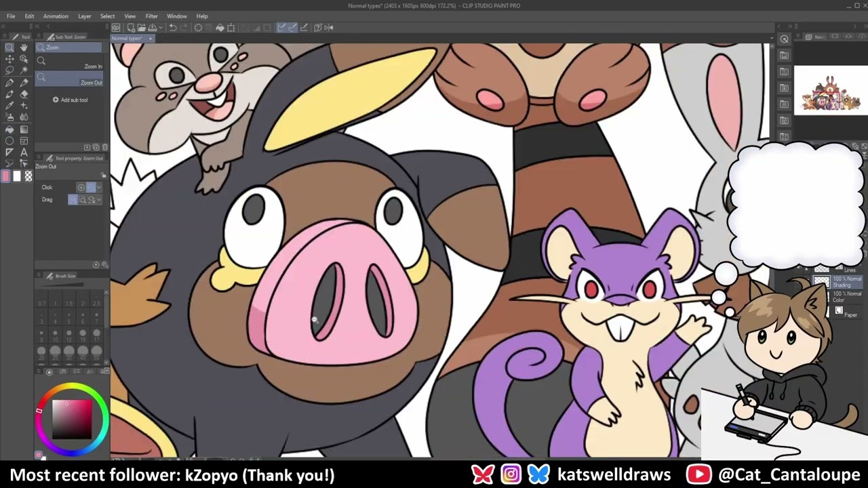Choose third Drag mode option

(92, 199)
